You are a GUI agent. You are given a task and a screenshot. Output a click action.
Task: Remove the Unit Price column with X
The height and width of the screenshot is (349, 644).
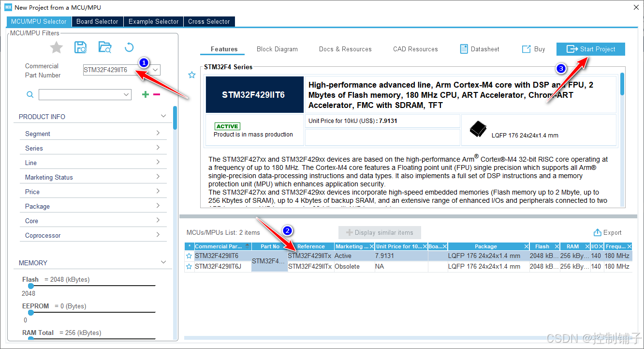(x=424, y=246)
